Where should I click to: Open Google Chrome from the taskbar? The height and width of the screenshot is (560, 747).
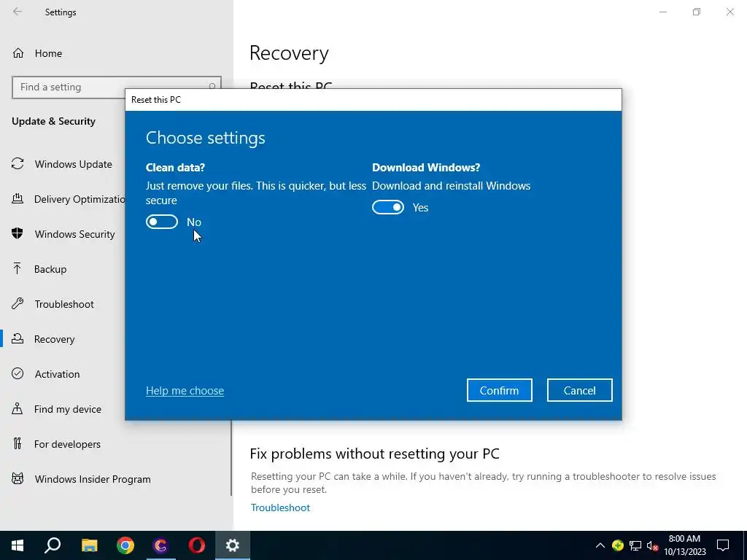[x=125, y=545]
